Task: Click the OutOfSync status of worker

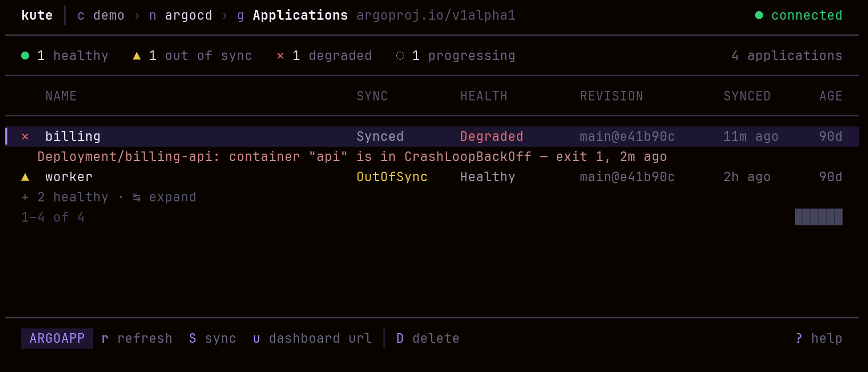Action: click(392, 177)
